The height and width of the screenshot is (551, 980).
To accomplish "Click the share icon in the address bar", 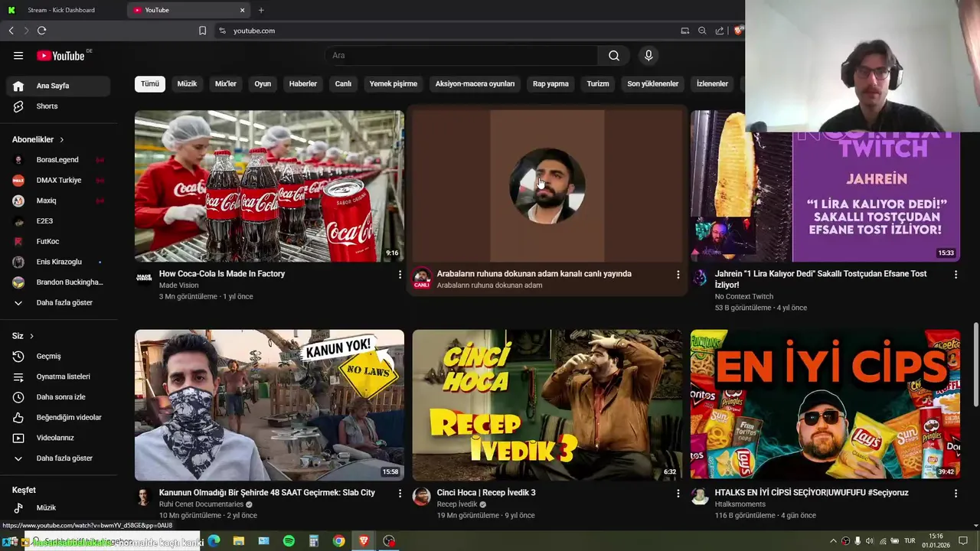I will coord(720,31).
